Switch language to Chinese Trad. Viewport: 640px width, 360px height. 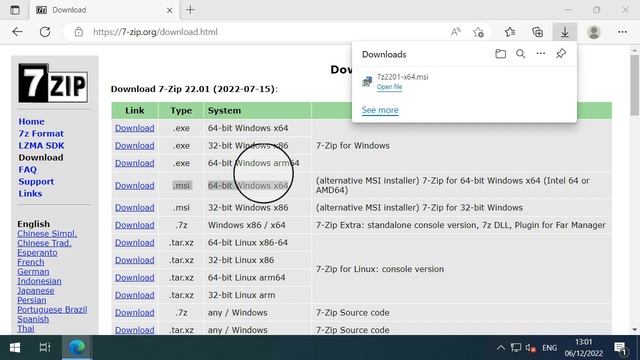pos(44,243)
